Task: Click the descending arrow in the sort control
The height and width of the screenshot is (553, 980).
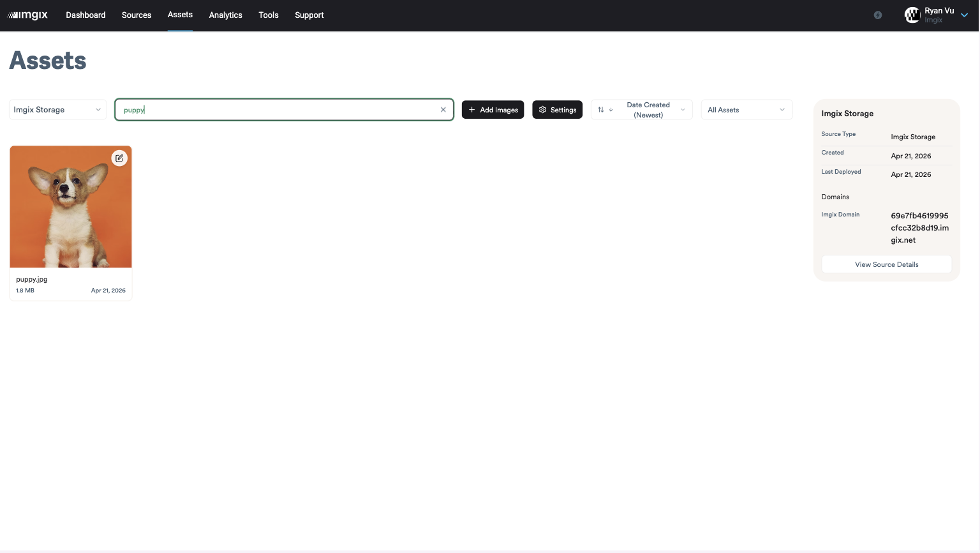Action: coord(611,109)
